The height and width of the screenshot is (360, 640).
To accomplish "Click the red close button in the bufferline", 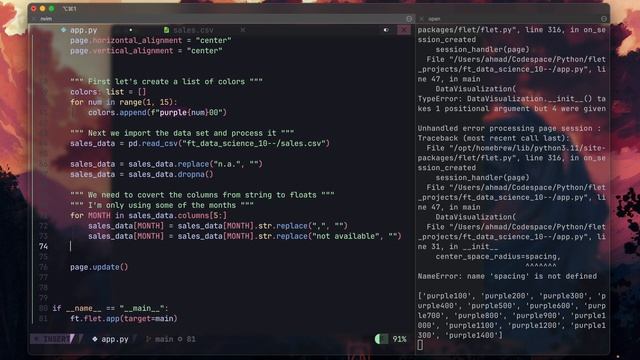I will click(x=404, y=30).
